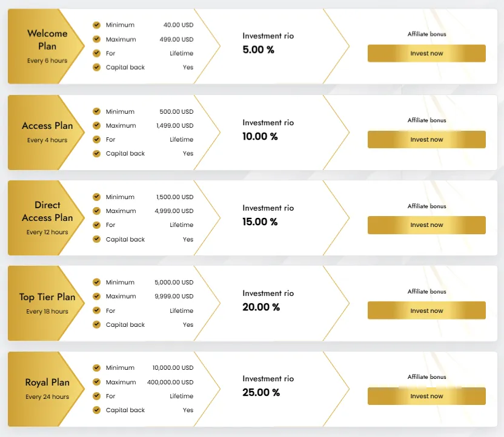Click check icon by Top Tier Plan Maximum
504x437 pixels.
click(96, 296)
